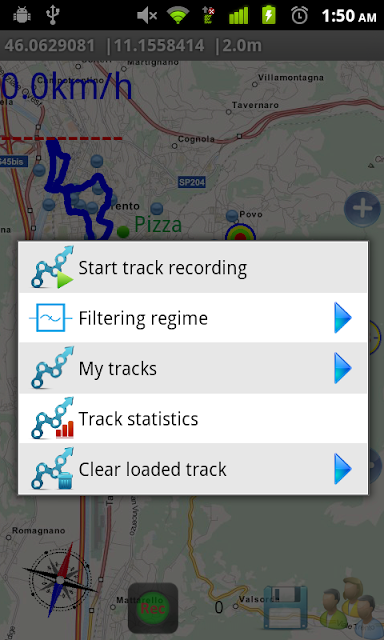Expand Clear loaded track submenu arrow

[342, 469]
